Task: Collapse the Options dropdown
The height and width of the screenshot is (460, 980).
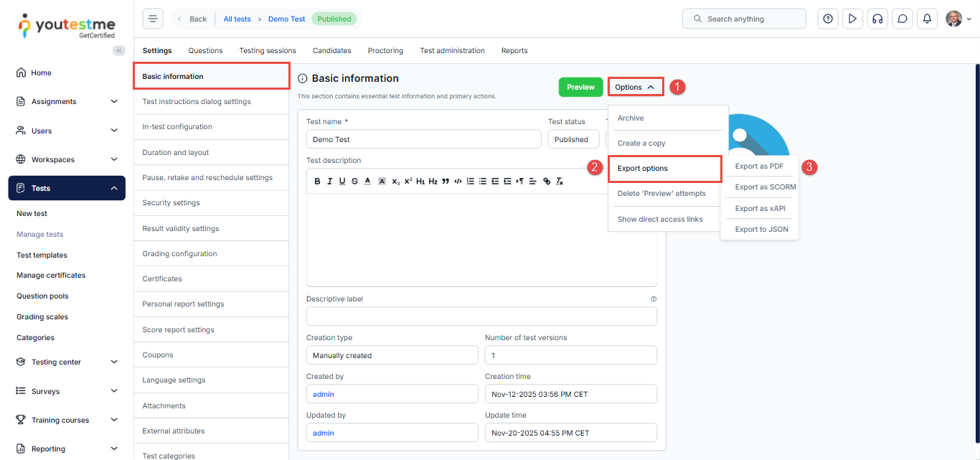Action: click(635, 87)
